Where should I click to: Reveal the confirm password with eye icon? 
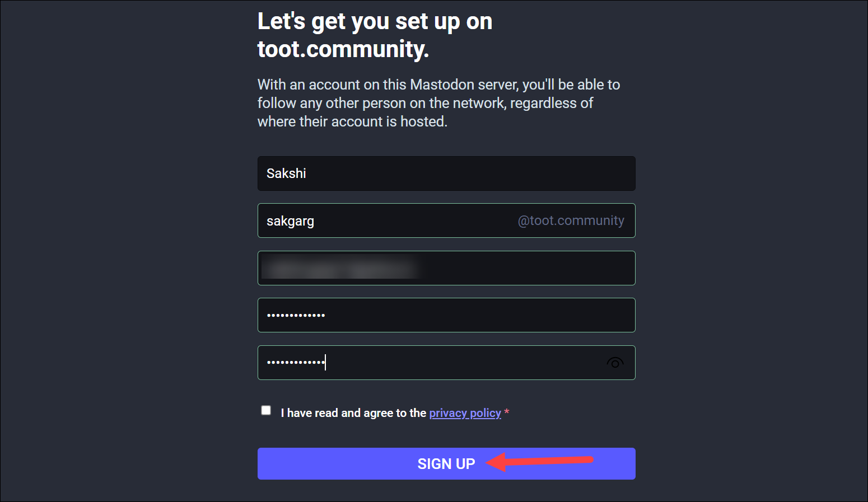point(615,363)
